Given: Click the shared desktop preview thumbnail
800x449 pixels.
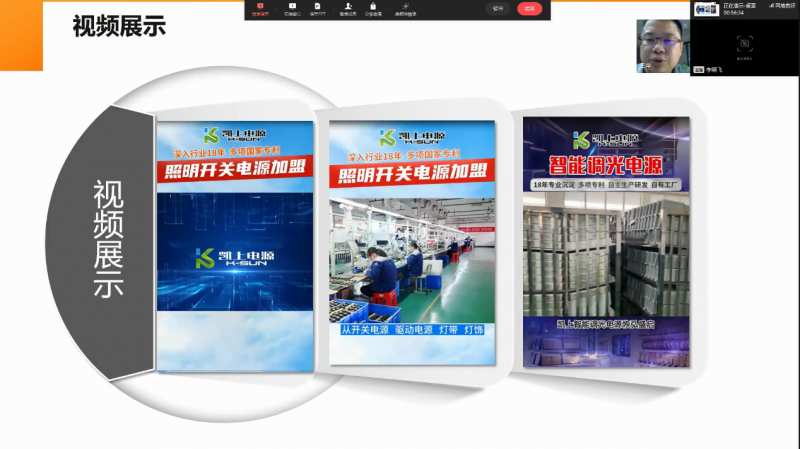Looking at the screenshot, I should click(707, 9).
